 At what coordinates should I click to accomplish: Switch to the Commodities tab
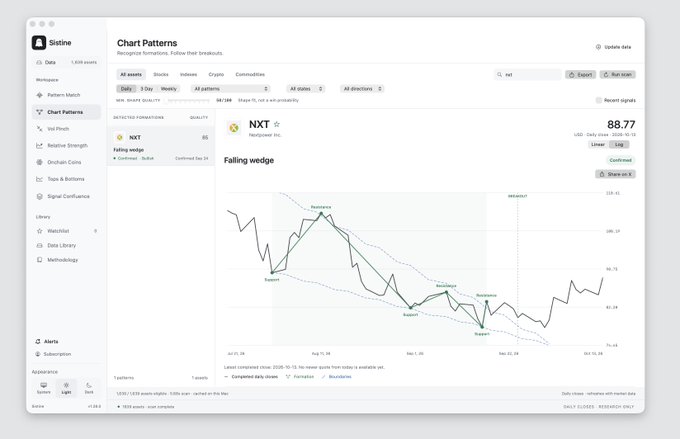point(250,75)
